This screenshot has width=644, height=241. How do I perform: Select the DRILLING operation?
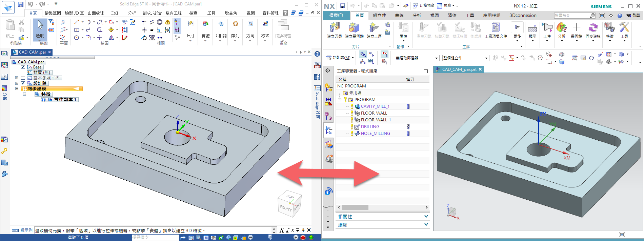click(x=370, y=127)
